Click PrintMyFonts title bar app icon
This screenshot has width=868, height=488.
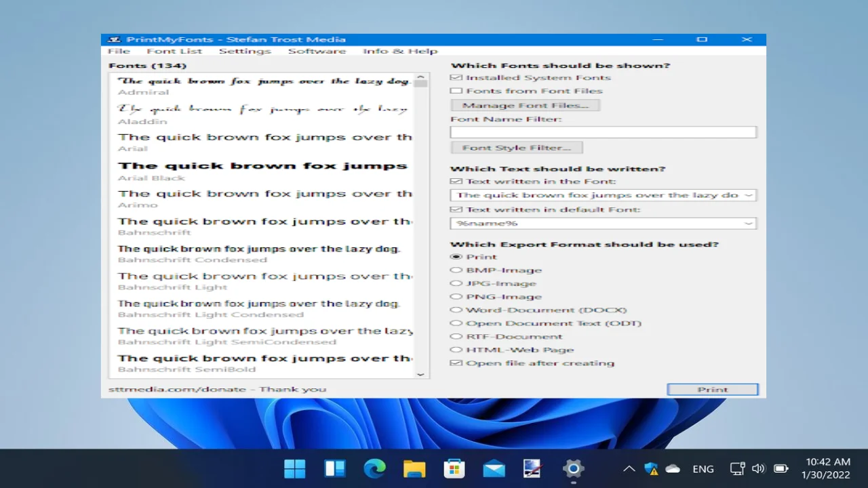(x=115, y=39)
